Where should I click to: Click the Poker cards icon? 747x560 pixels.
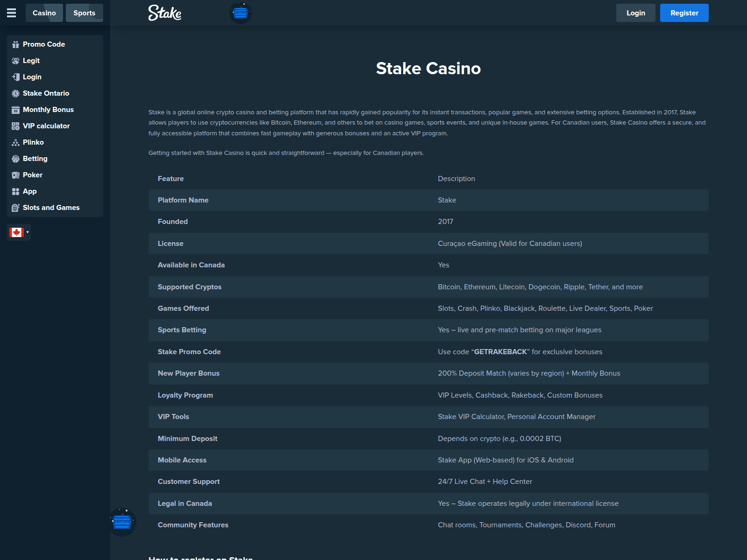coord(15,175)
